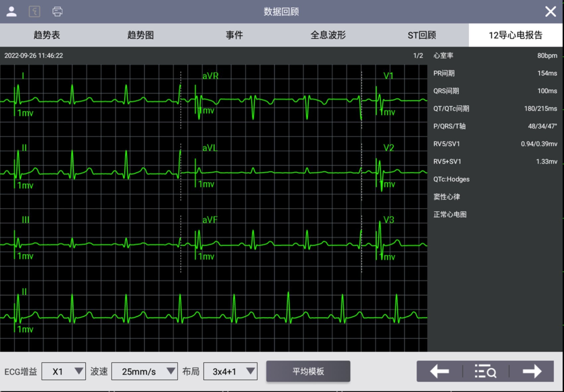564x392 pixels.
Task: Print the ECG report via printer icon
Action: click(x=57, y=12)
